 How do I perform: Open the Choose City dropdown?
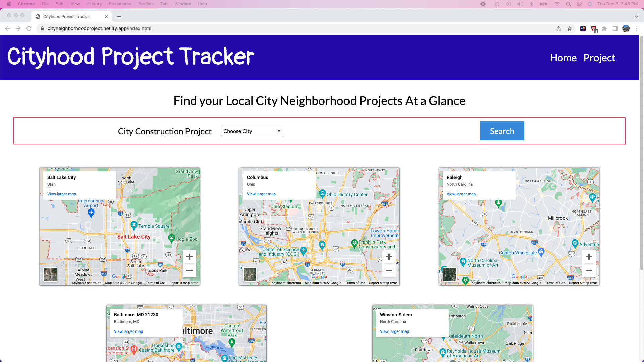[x=252, y=131]
